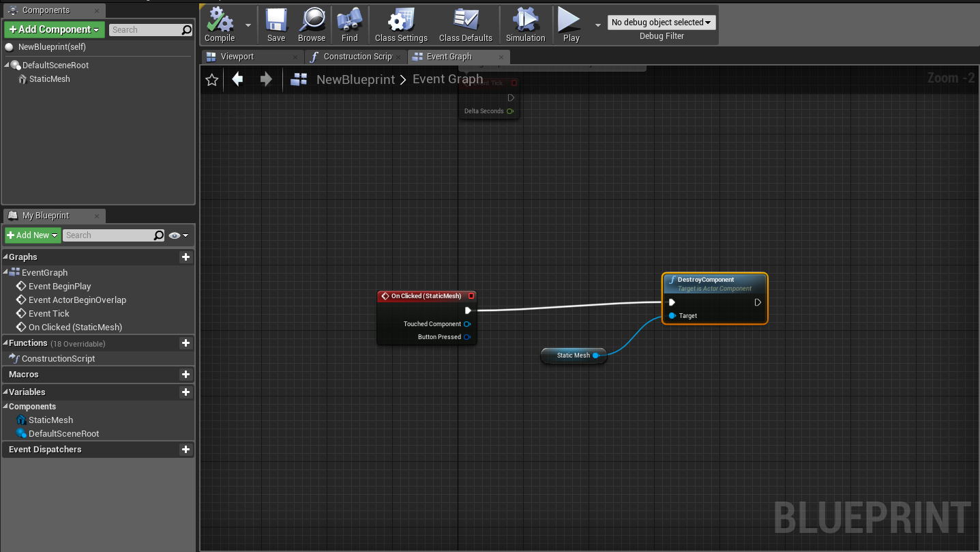Open Class Settings
Viewport: 980px width, 552px height.
tap(401, 25)
